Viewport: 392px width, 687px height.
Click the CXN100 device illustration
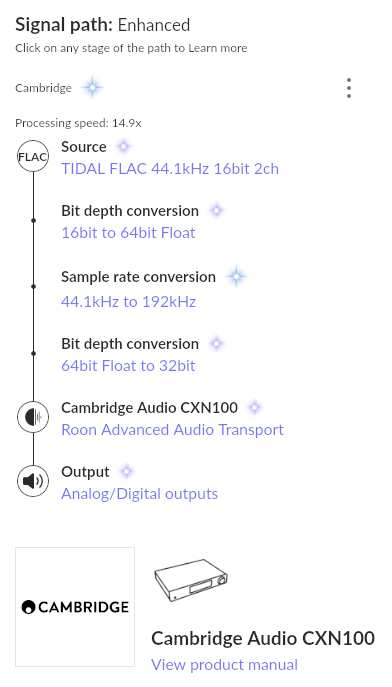tap(191, 580)
